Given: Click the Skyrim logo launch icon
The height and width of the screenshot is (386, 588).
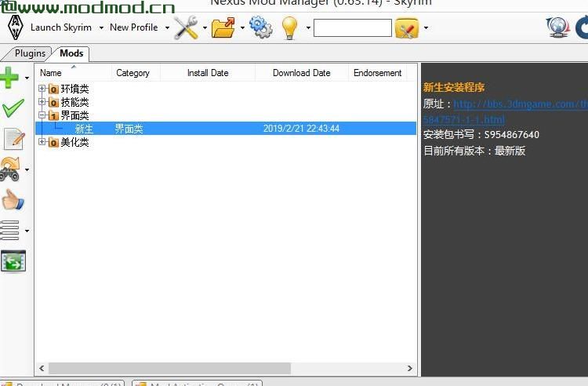Looking at the screenshot, I should tap(16, 27).
